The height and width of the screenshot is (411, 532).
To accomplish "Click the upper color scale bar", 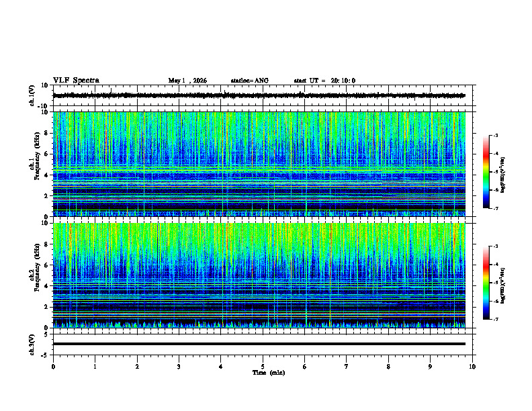I will click(486, 172).
